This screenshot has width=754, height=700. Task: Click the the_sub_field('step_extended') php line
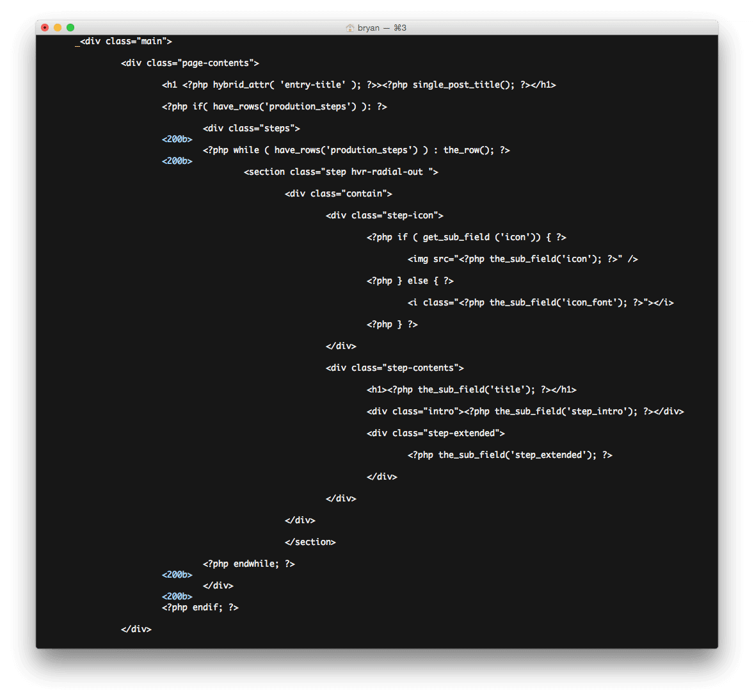pyautogui.click(x=509, y=455)
